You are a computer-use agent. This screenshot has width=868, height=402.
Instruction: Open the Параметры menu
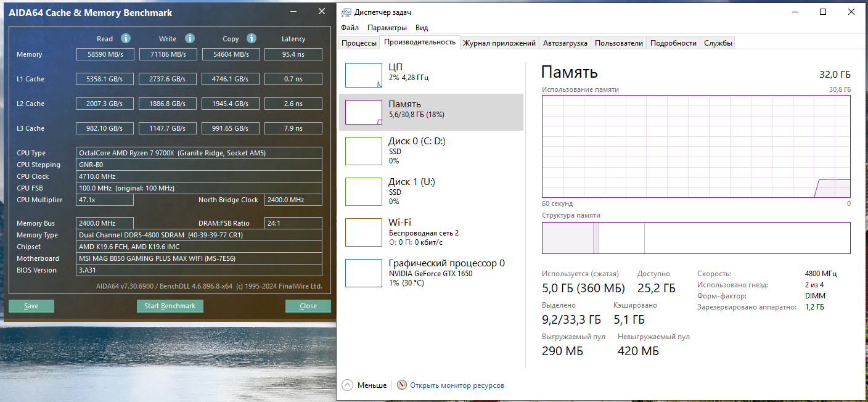[x=387, y=28]
